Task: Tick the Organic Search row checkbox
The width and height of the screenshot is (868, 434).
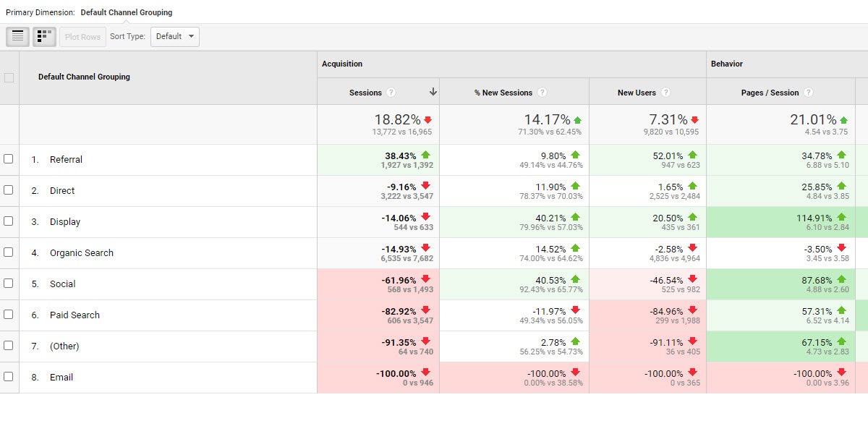Action: [9, 252]
